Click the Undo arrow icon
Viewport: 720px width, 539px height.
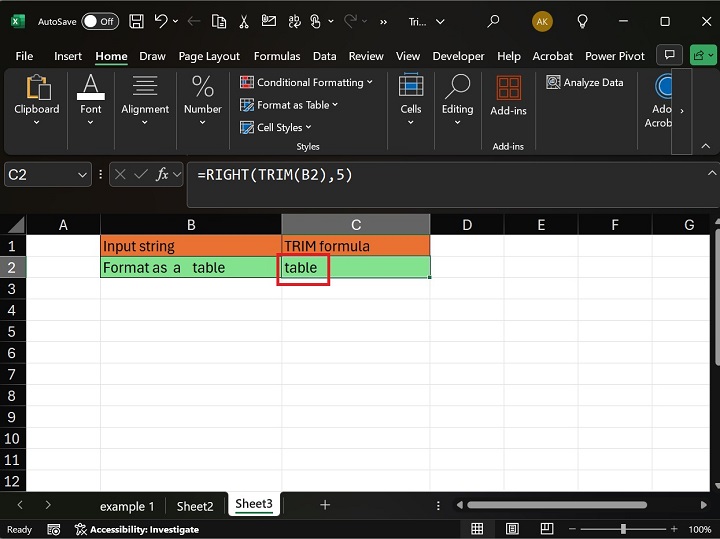click(161, 21)
